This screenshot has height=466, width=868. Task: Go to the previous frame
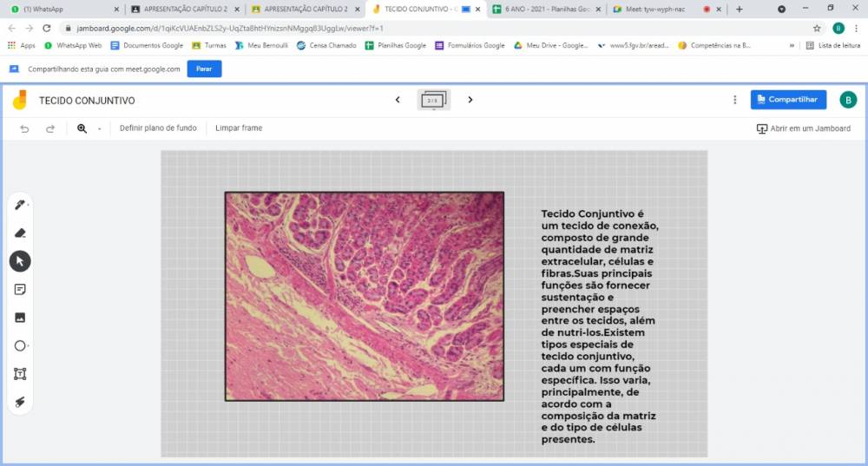pos(398,100)
